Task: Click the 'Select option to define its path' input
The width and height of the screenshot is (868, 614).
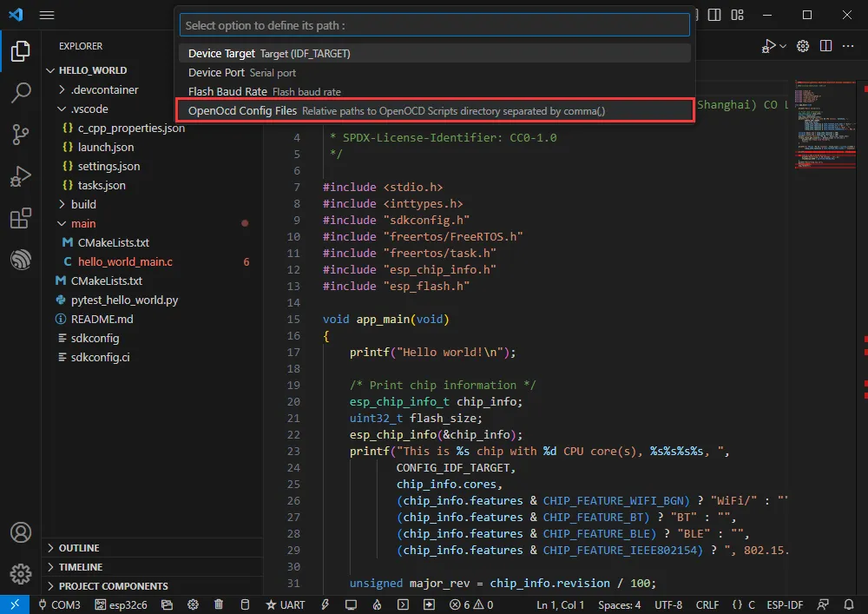Action: click(434, 25)
